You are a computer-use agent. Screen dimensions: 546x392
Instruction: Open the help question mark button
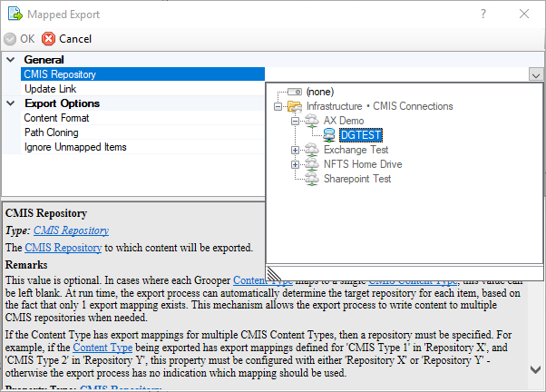tap(483, 14)
